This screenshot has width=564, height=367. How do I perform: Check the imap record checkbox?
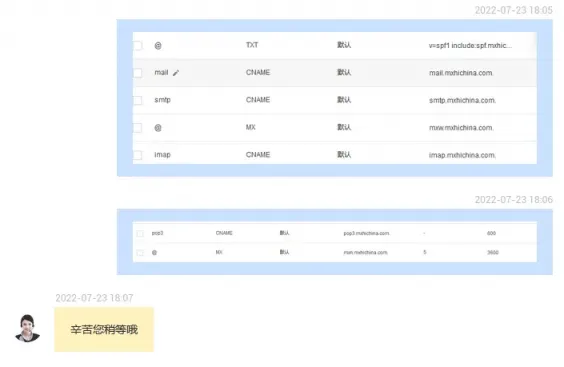tap(137, 155)
